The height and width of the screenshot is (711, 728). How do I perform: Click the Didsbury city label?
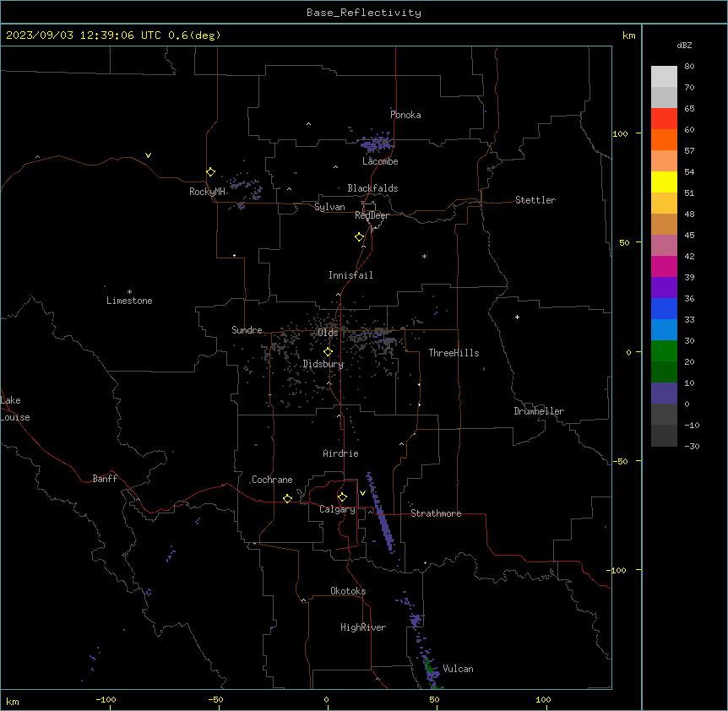click(323, 364)
